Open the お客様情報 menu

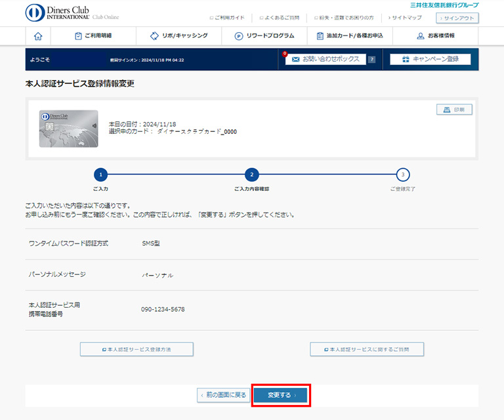(435, 36)
